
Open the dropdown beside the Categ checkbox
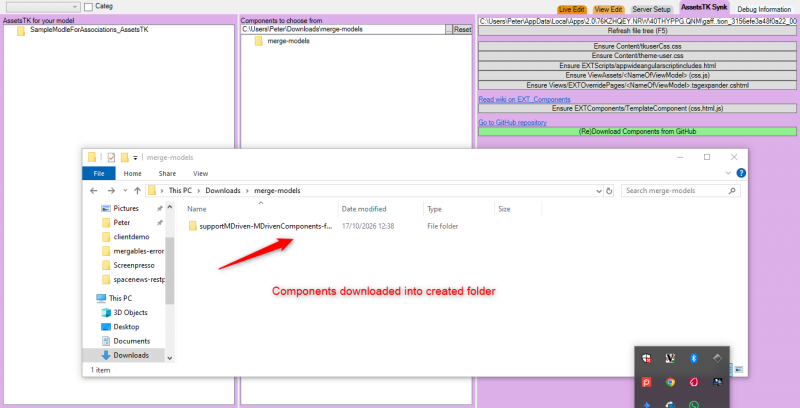75,7
